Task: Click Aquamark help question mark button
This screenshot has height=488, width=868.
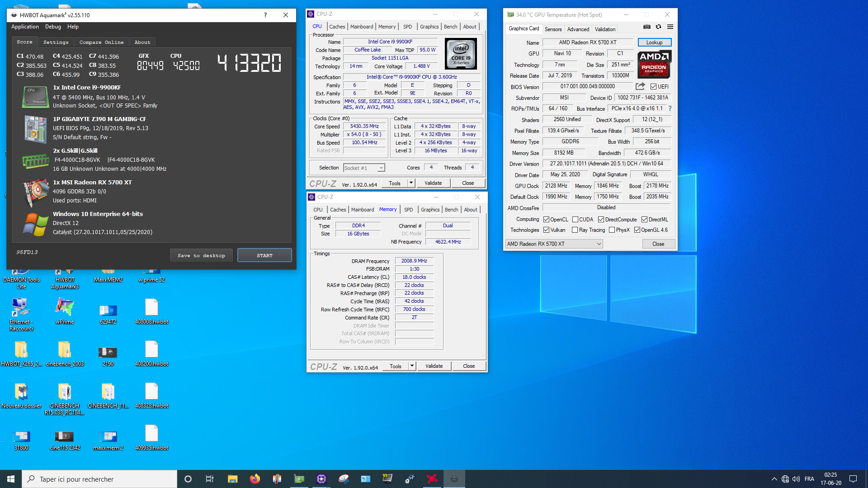Action: coord(265,15)
